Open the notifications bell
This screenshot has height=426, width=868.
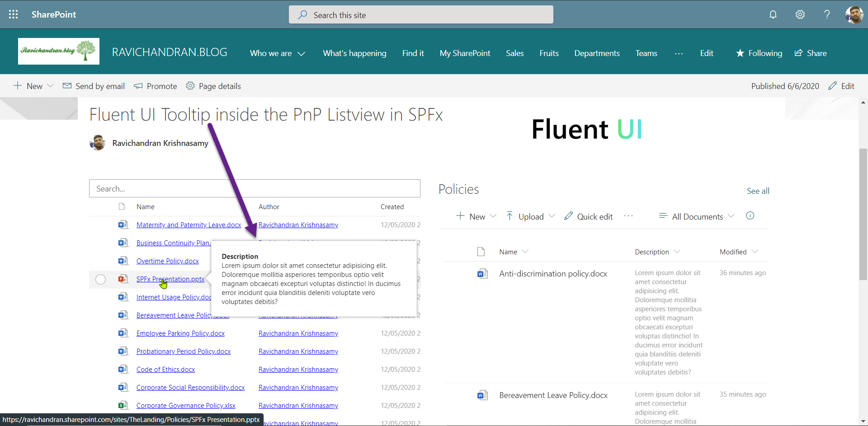tap(773, 14)
